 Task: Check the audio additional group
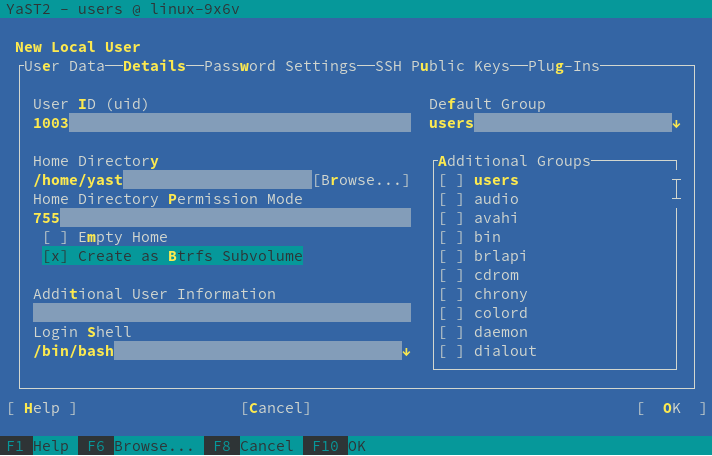tap(452, 199)
